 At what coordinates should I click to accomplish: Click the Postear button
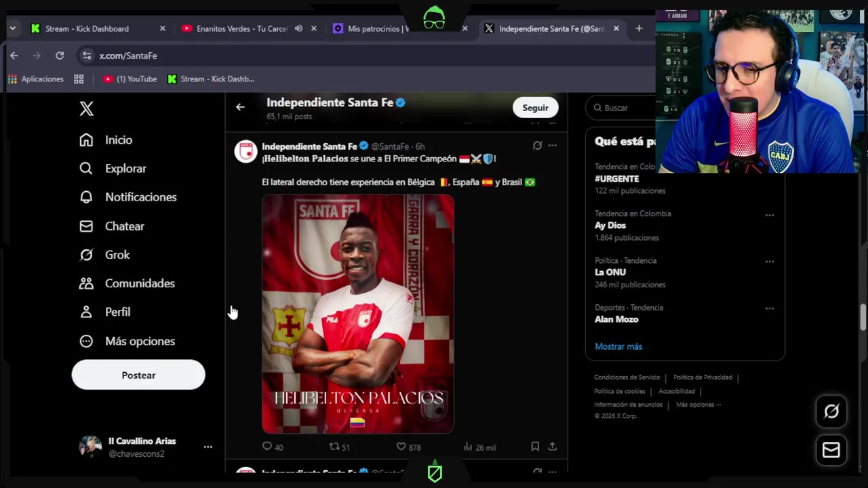[x=138, y=375]
